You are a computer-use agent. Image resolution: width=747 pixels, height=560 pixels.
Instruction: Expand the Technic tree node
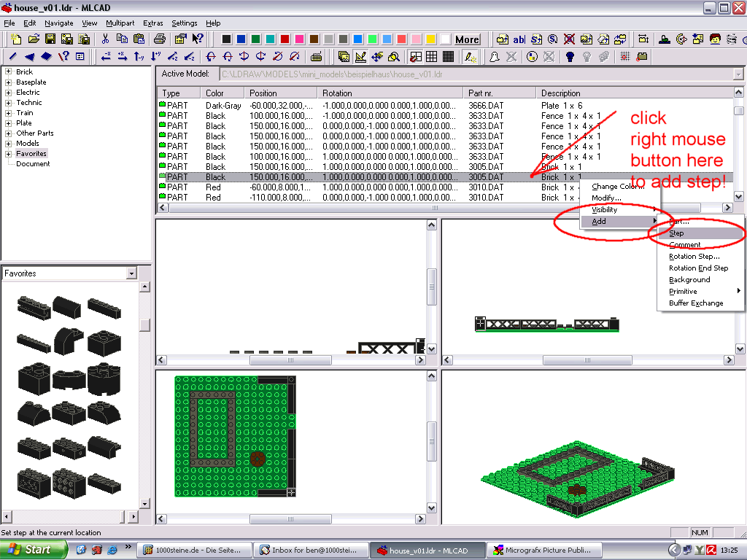[x=8, y=103]
